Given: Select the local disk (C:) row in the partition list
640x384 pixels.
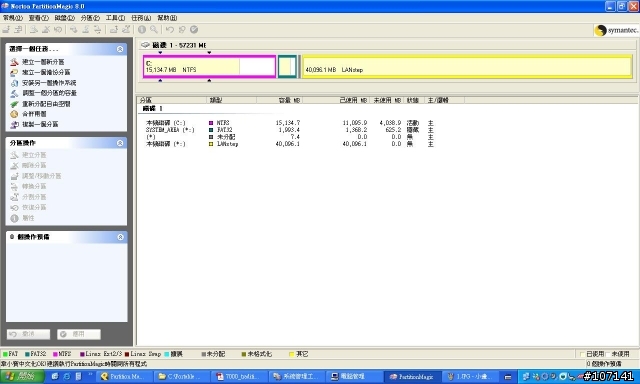Looking at the screenshot, I should click(290, 123).
